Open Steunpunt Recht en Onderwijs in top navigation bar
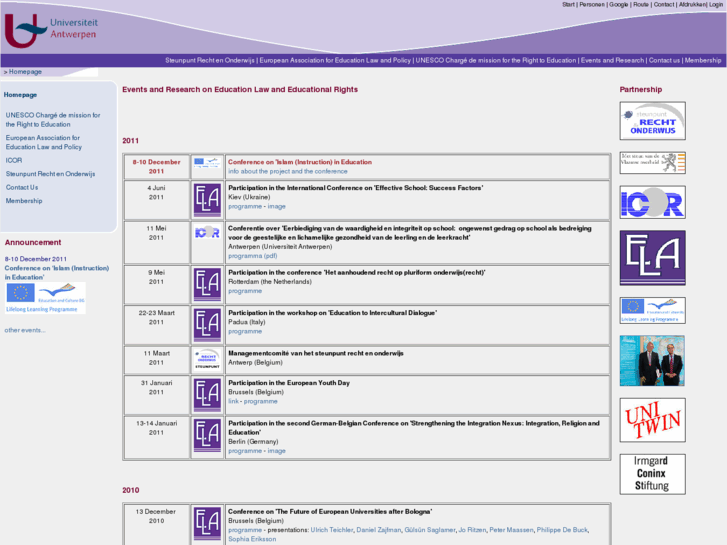 point(210,60)
